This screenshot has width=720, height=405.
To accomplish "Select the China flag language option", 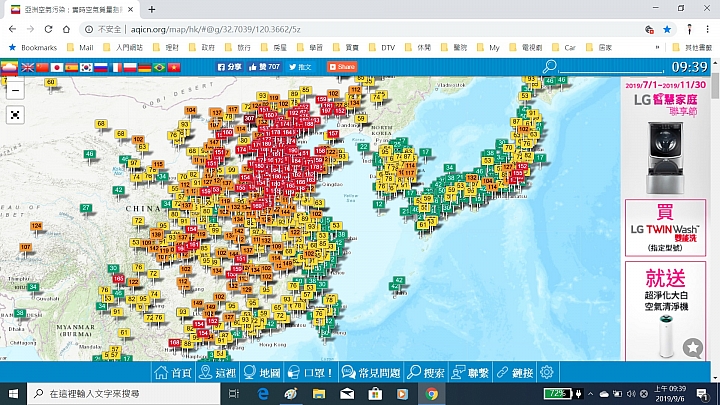I will pos(42,68).
